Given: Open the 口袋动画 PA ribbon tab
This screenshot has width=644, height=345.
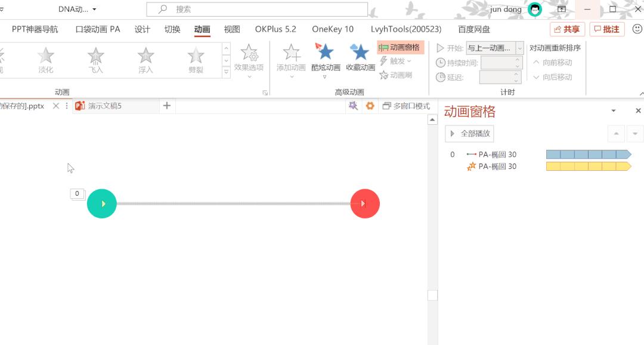Looking at the screenshot, I should pyautogui.click(x=100, y=29).
